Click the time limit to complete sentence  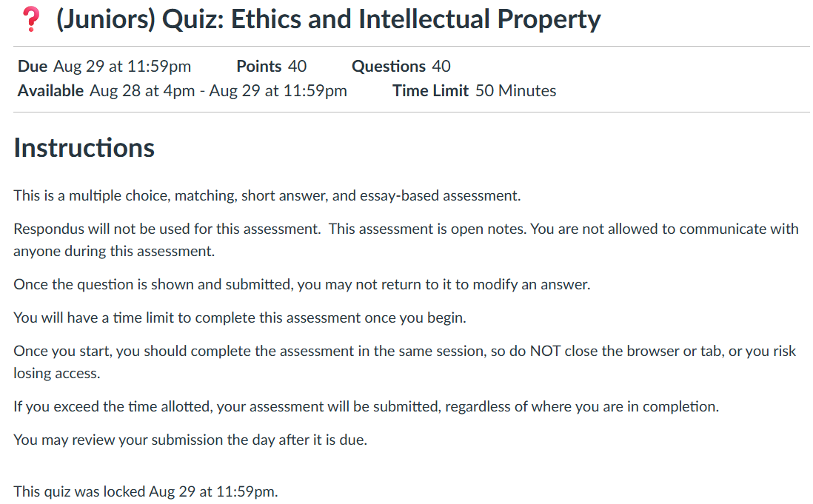coord(240,318)
